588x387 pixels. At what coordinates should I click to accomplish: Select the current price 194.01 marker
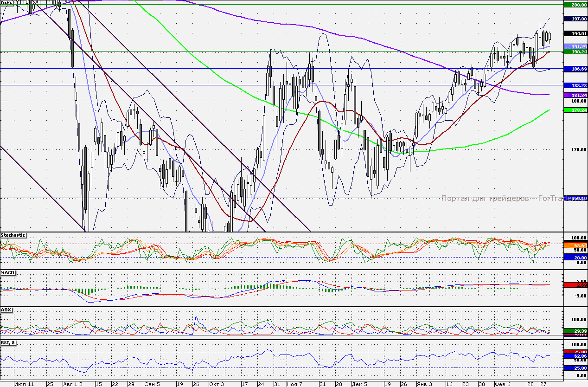tap(575, 33)
